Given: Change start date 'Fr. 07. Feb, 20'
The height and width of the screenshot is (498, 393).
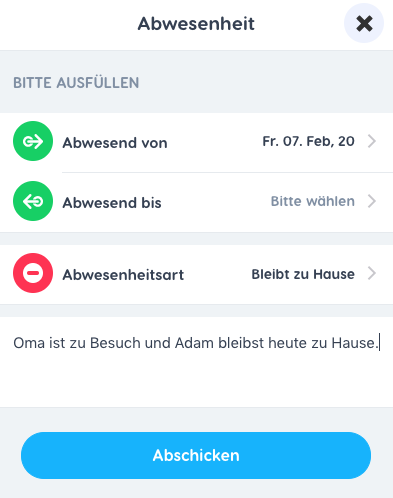Looking at the screenshot, I should (308, 141).
